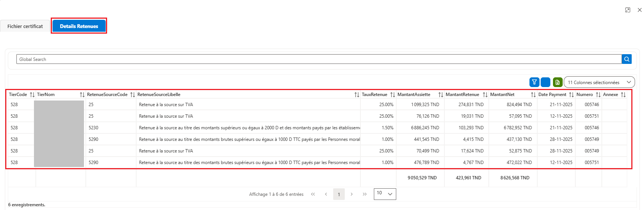Viewport: 644px width, 210px height.
Task: Open popout window icon at top right
Action: pos(628,10)
